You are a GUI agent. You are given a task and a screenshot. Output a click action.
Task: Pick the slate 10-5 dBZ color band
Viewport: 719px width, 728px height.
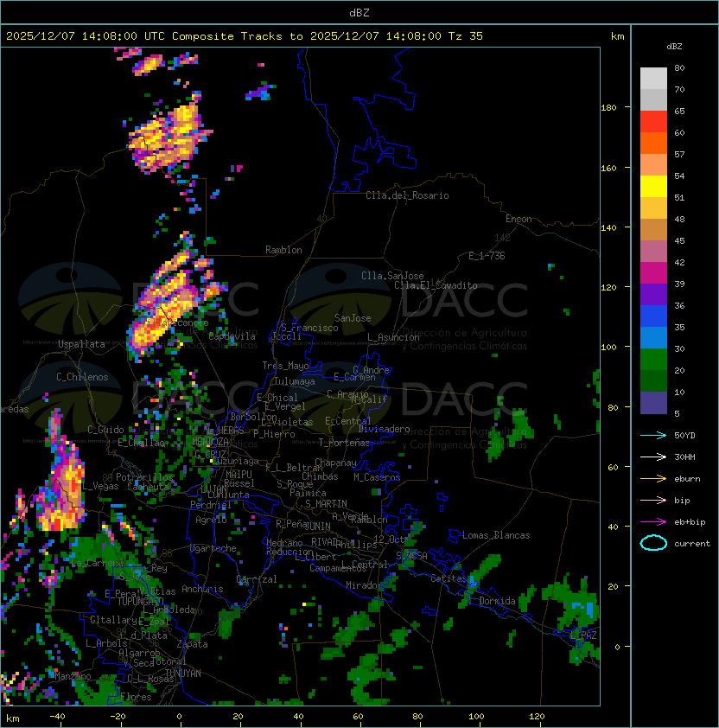(653, 403)
